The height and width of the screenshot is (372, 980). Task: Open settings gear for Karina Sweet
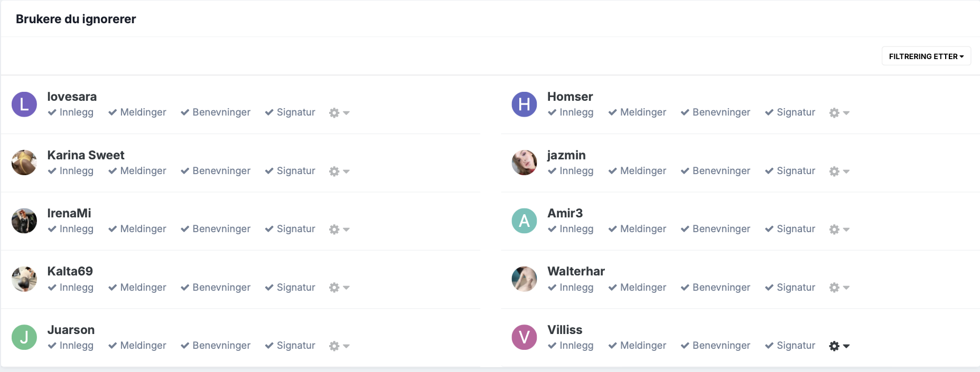point(334,171)
